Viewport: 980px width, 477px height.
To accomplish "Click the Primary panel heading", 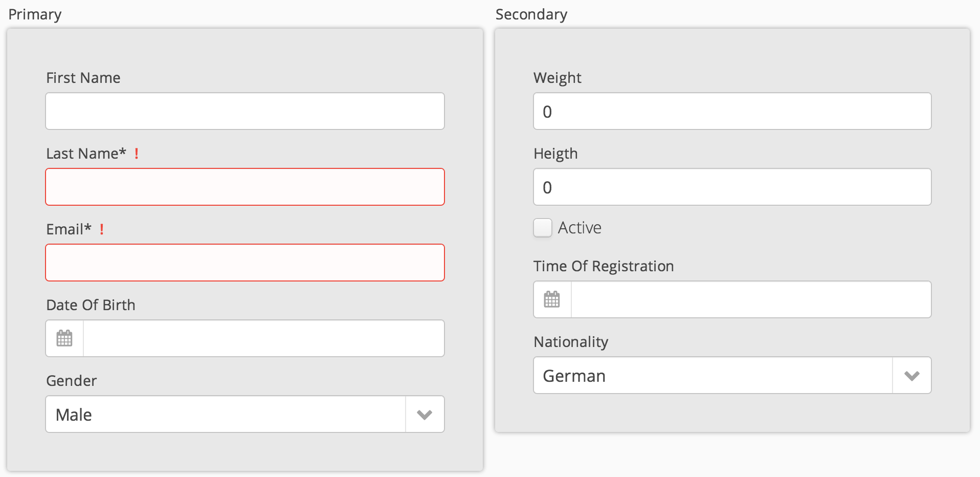I will tap(35, 14).
